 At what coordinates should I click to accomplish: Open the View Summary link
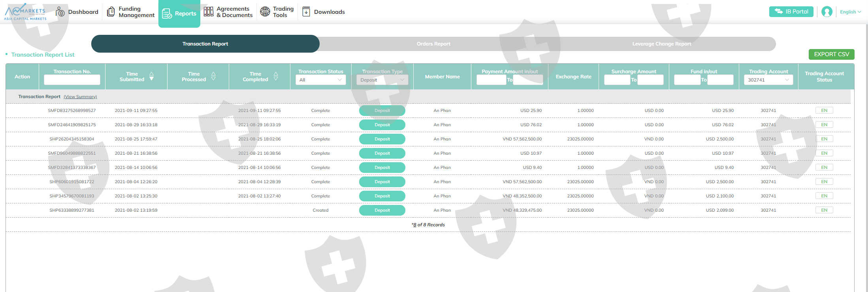80,97
